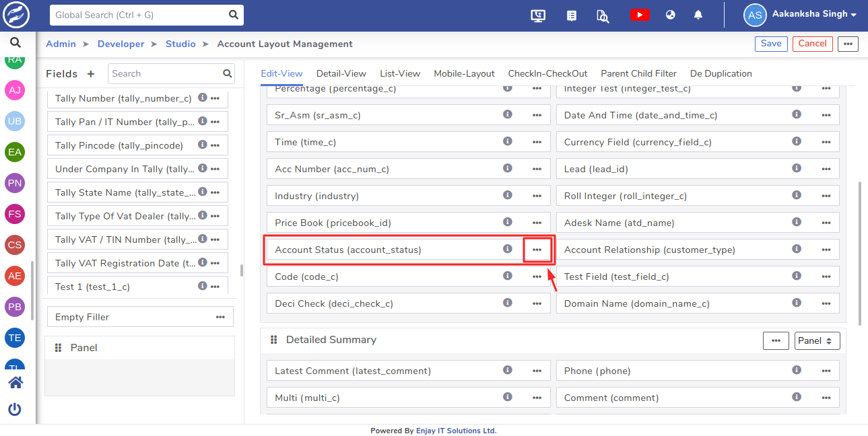
Task: Open info icon for Deci Check field
Action: [508, 303]
